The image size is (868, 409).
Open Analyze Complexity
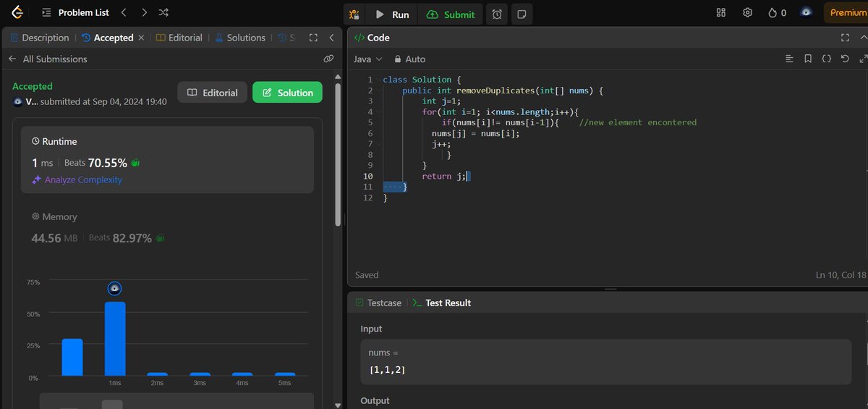pos(77,180)
